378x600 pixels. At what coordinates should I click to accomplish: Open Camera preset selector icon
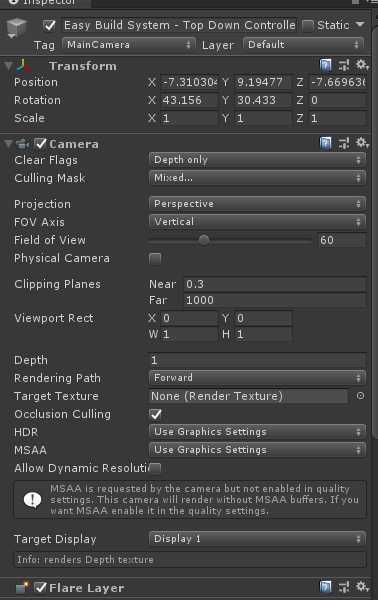click(x=344, y=143)
